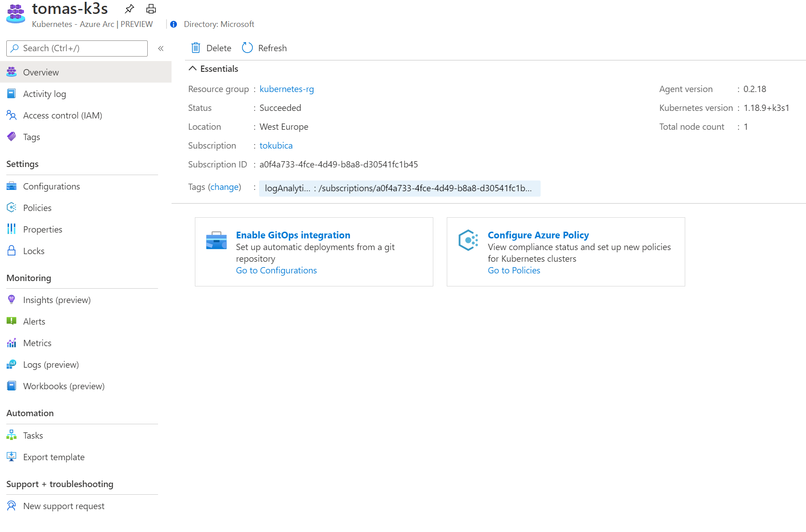Collapse the Essentials section

(193, 69)
